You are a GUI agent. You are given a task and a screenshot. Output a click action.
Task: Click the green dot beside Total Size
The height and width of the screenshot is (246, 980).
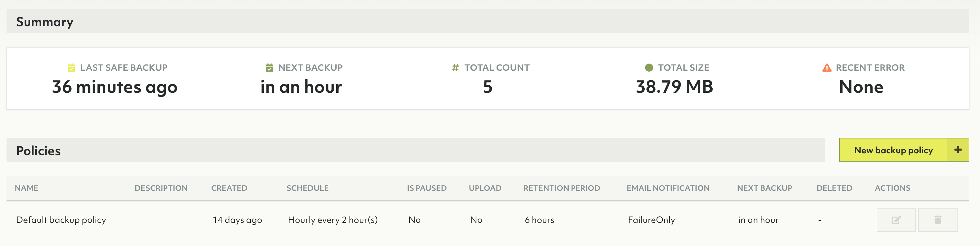click(649, 68)
